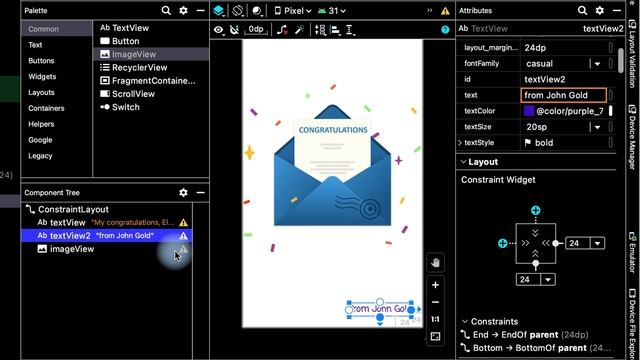Image resolution: width=640 pixels, height=360 pixels.
Task: Collapse the Constraints section
Action: coord(464,322)
